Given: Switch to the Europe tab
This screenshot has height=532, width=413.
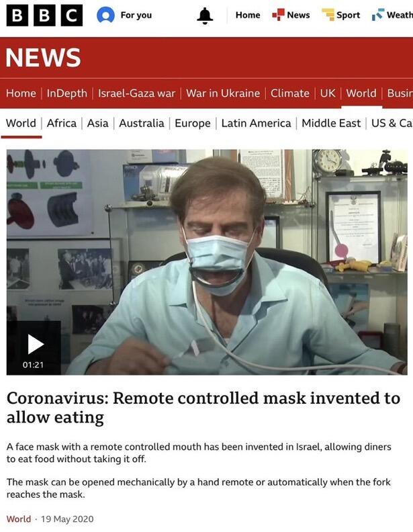Looking at the screenshot, I should [193, 123].
